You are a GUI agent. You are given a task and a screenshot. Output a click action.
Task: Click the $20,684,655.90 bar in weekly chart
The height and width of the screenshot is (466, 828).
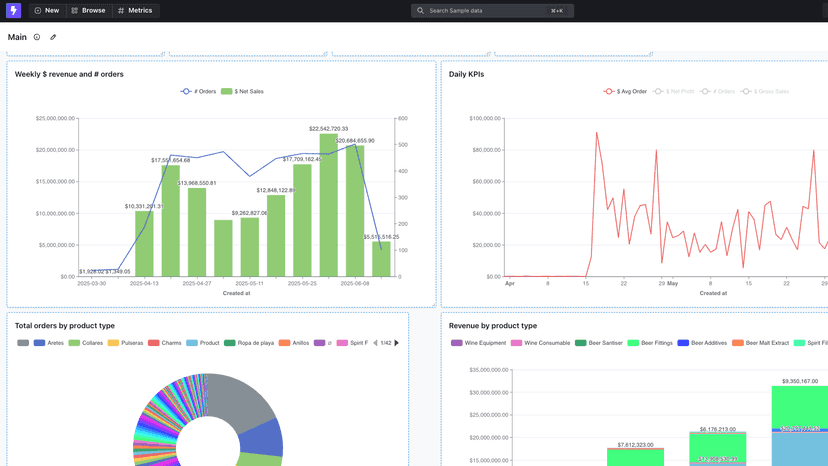pyautogui.click(x=355, y=211)
